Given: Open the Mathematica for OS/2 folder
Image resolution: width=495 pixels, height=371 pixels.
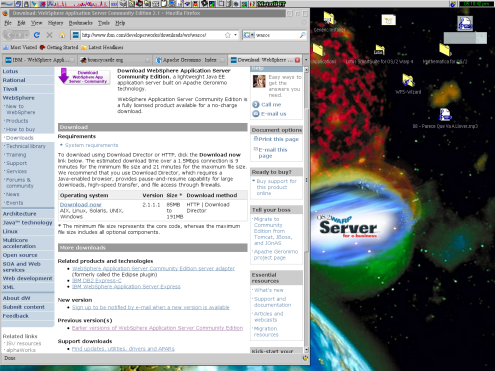Looking at the screenshot, I should 445,54.
